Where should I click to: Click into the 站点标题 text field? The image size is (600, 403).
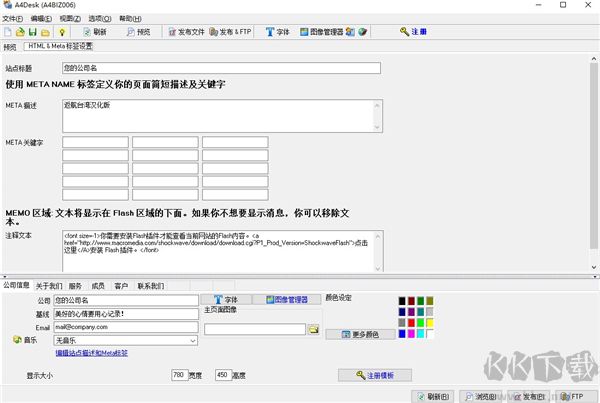click(x=221, y=68)
